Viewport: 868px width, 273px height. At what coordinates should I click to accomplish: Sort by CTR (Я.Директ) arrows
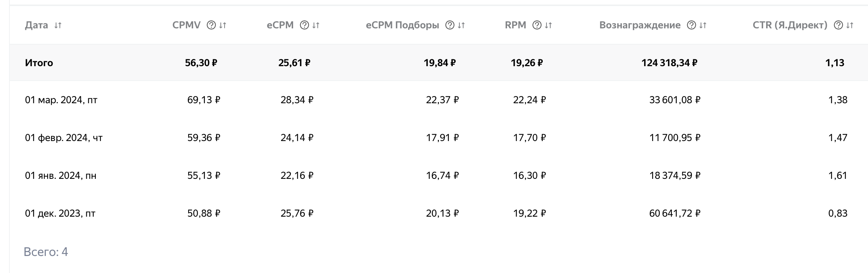pyautogui.click(x=850, y=25)
